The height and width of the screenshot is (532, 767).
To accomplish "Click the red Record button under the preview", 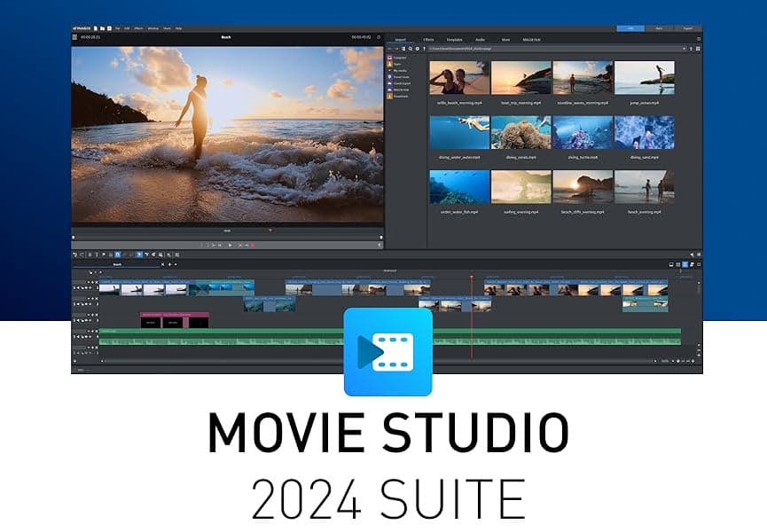I will click(253, 245).
